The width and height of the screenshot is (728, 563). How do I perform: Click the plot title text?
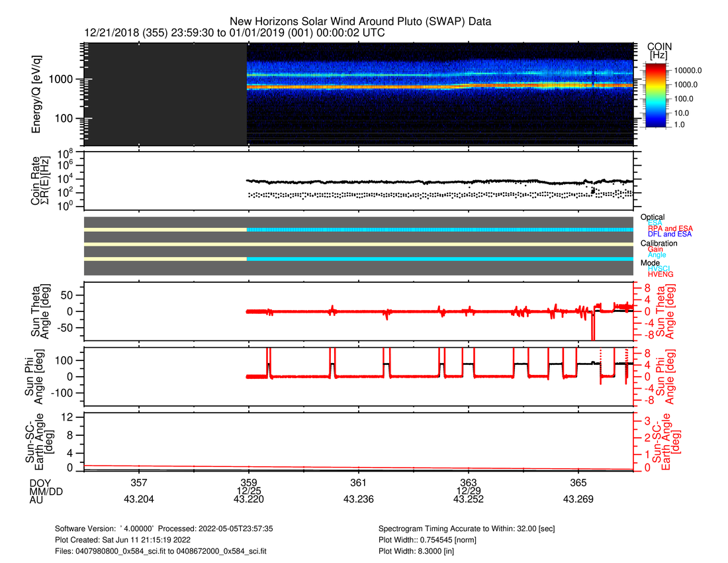pos(360,22)
